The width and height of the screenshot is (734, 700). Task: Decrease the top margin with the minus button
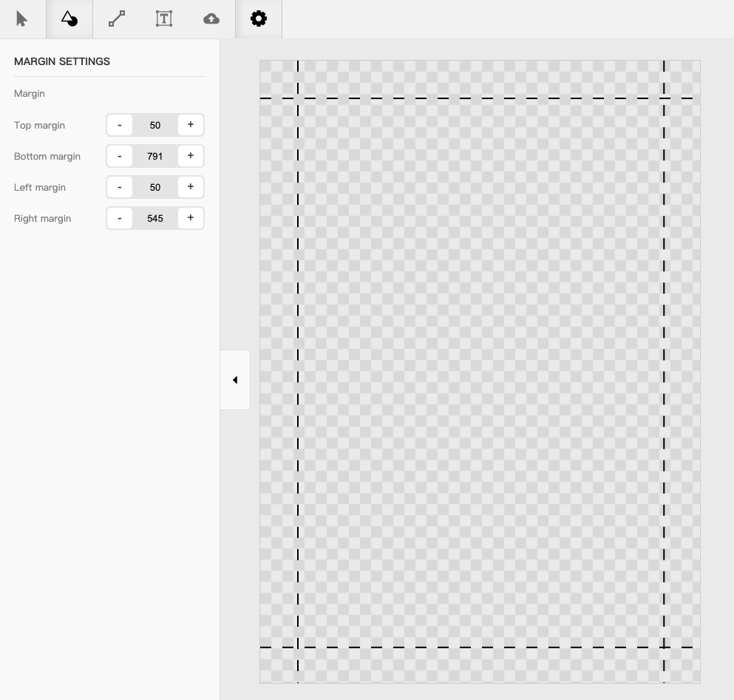click(119, 124)
